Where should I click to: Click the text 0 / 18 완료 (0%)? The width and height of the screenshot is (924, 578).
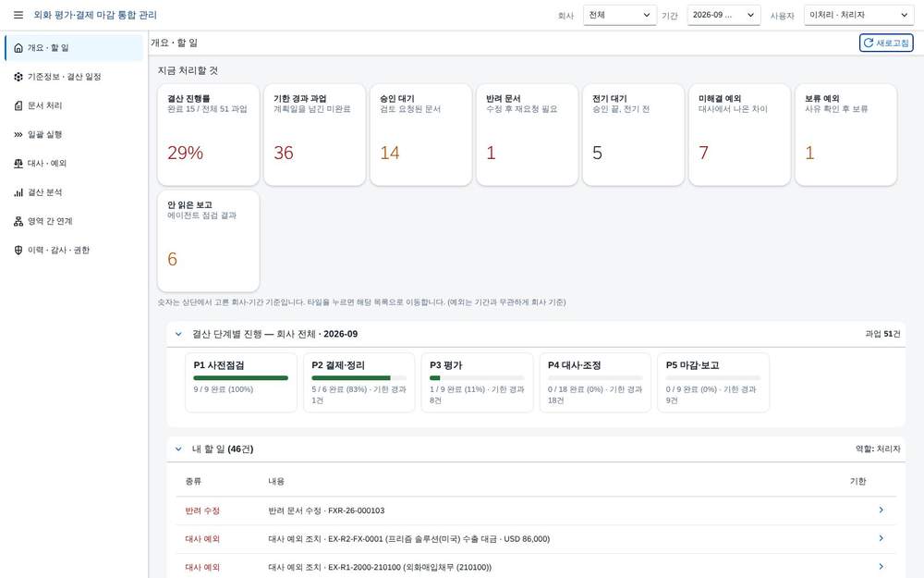tap(577, 389)
